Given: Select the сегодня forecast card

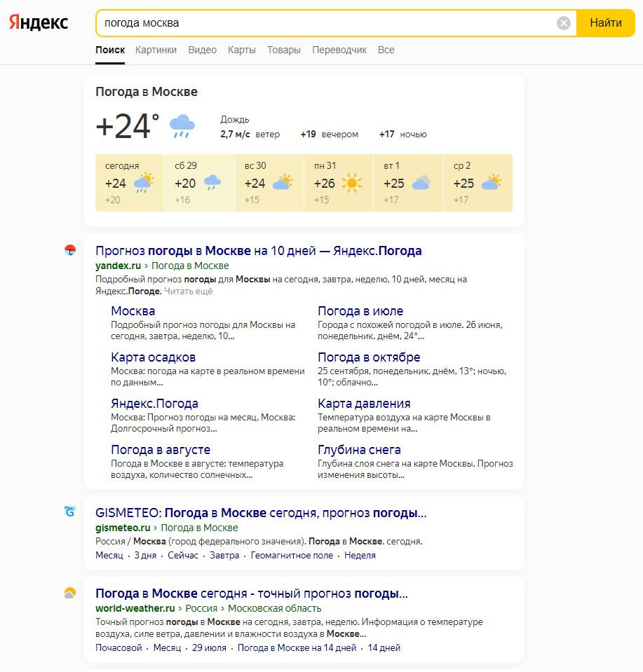Looking at the screenshot, I should [130, 183].
